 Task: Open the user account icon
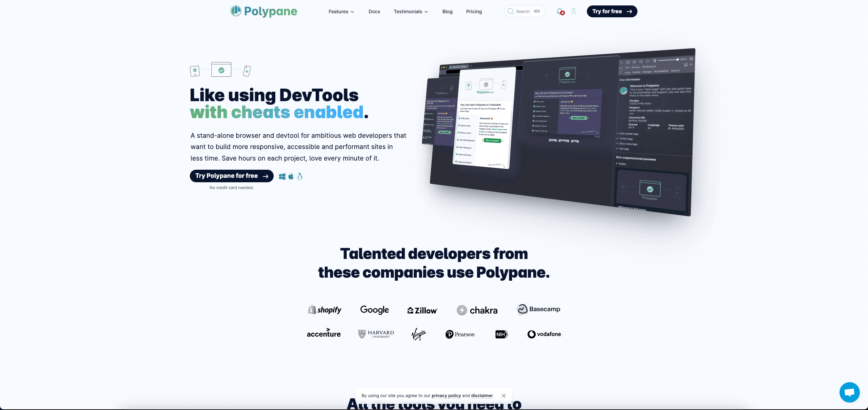[574, 11]
